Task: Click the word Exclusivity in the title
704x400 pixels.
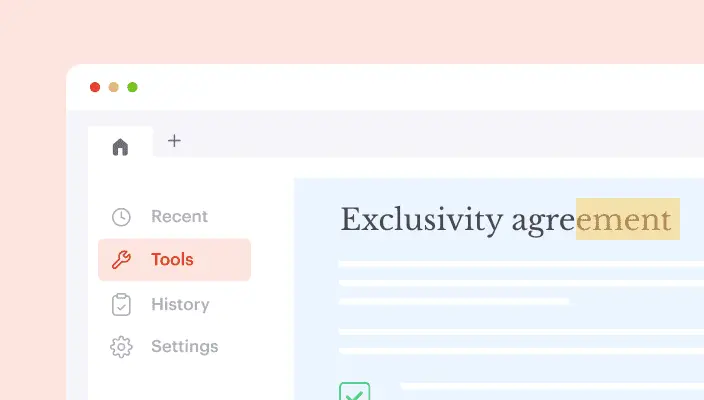Action: pos(420,219)
